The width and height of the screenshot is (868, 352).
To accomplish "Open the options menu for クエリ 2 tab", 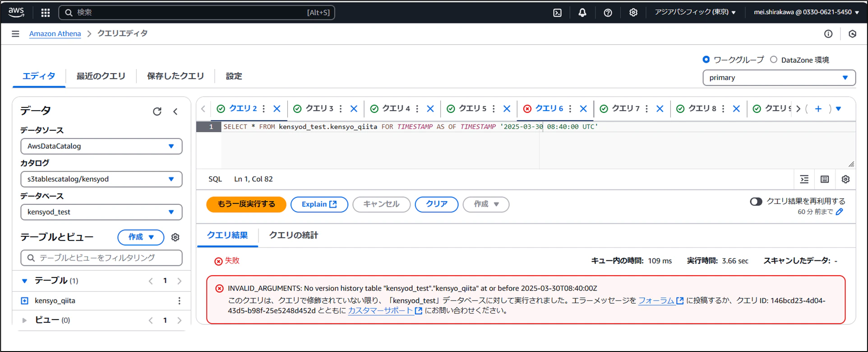I will pyautogui.click(x=264, y=109).
